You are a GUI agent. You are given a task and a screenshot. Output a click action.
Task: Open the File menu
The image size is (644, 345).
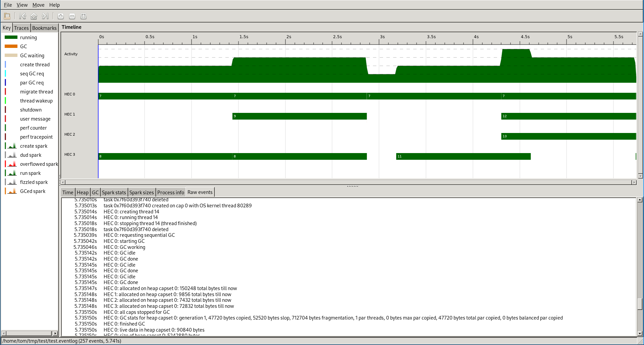(8, 5)
